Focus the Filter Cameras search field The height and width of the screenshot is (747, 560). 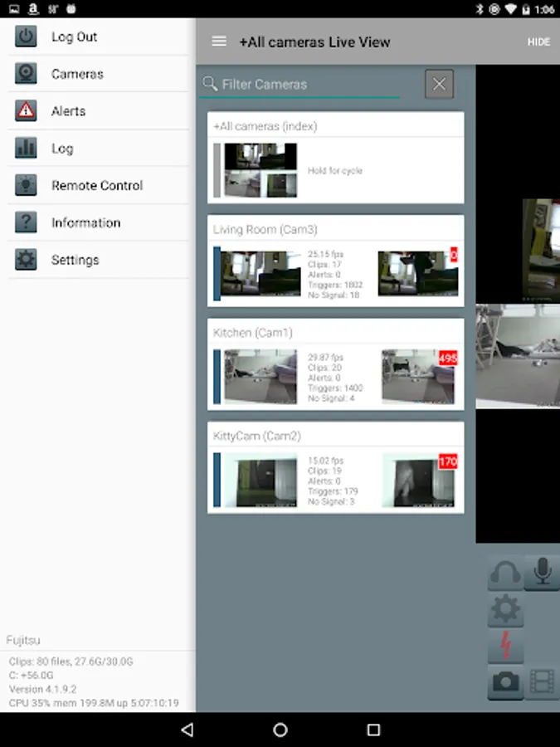point(299,85)
